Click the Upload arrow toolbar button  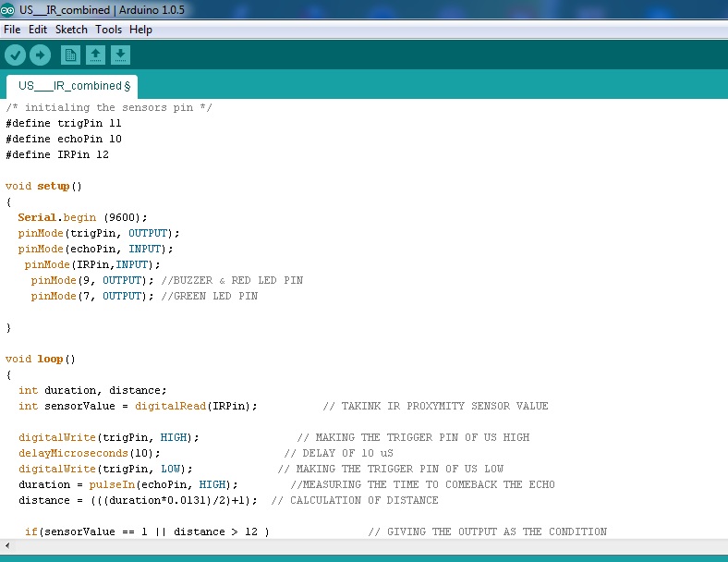(40, 55)
